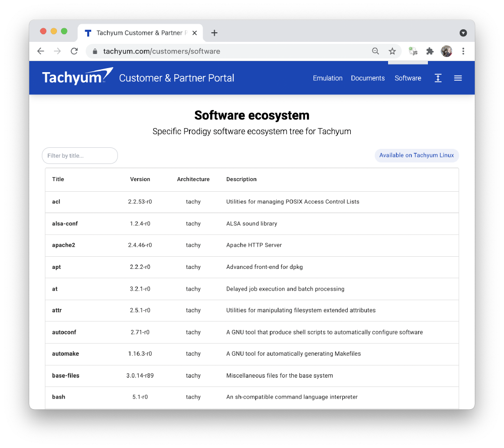Switch to the Tachyum Customer & Partner tab
The width and height of the screenshot is (504, 448).
click(136, 32)
